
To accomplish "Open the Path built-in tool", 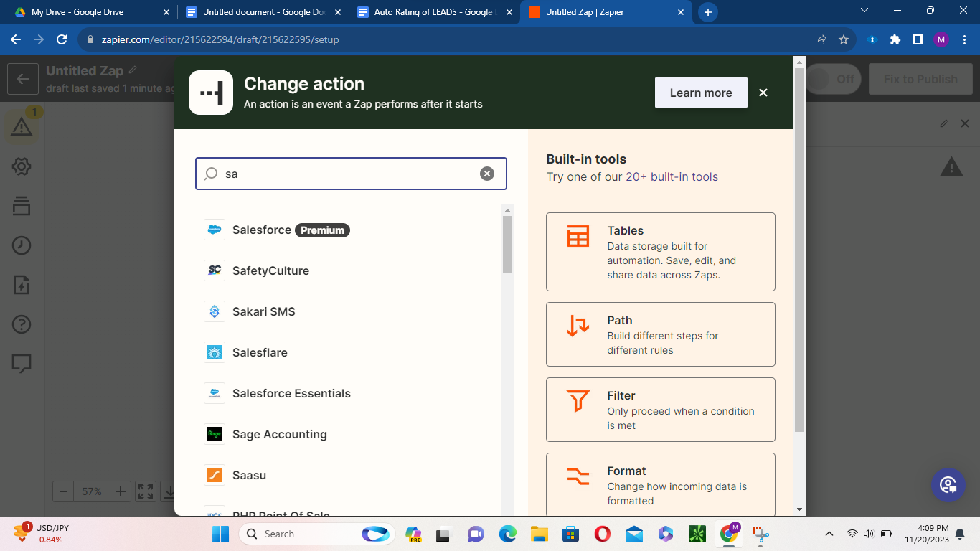I will click(x=661, y=334).
